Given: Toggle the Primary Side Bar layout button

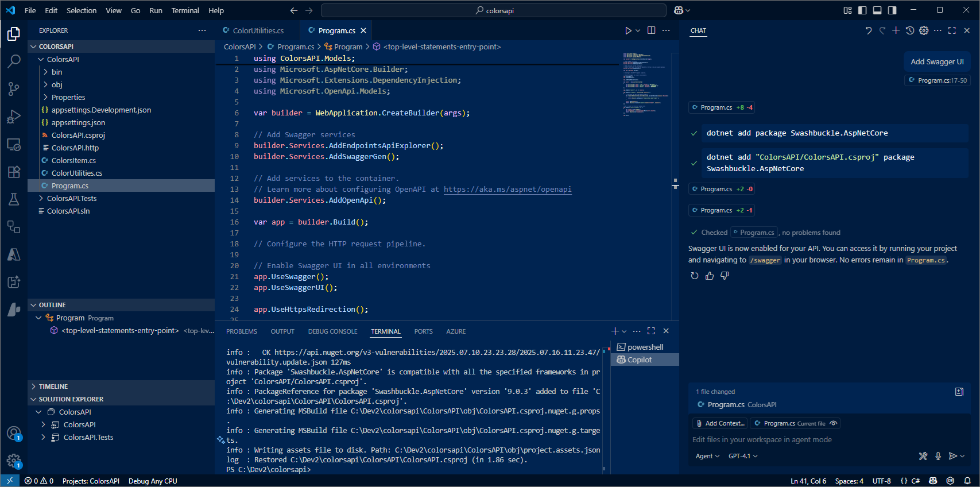Looking at the screenshot, I should pos(862,10).
